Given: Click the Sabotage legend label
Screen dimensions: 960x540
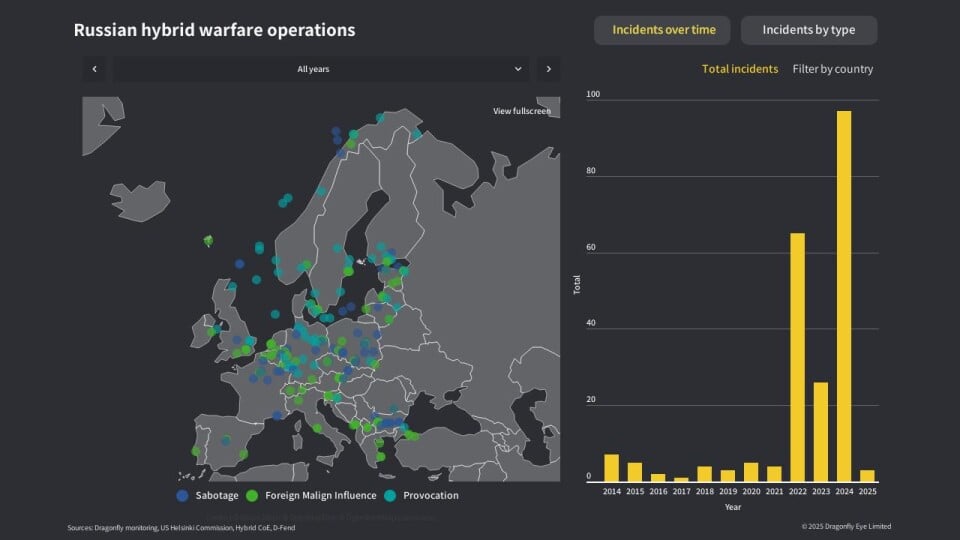Looking at the screenshot, I should pos(217,495).
